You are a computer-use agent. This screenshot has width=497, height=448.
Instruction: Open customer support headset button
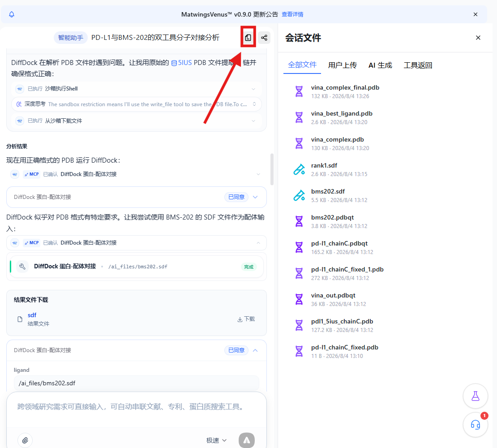[x=475, y=425]
